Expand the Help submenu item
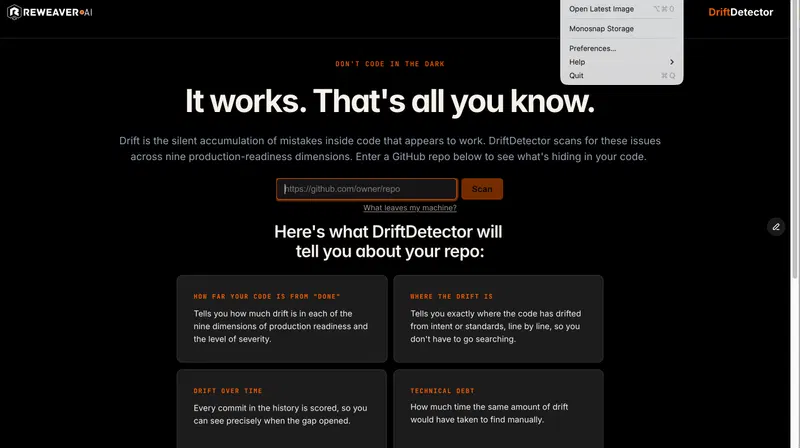Image resolution: width=800 pixels, height=448 pixels. click(621, 62)
